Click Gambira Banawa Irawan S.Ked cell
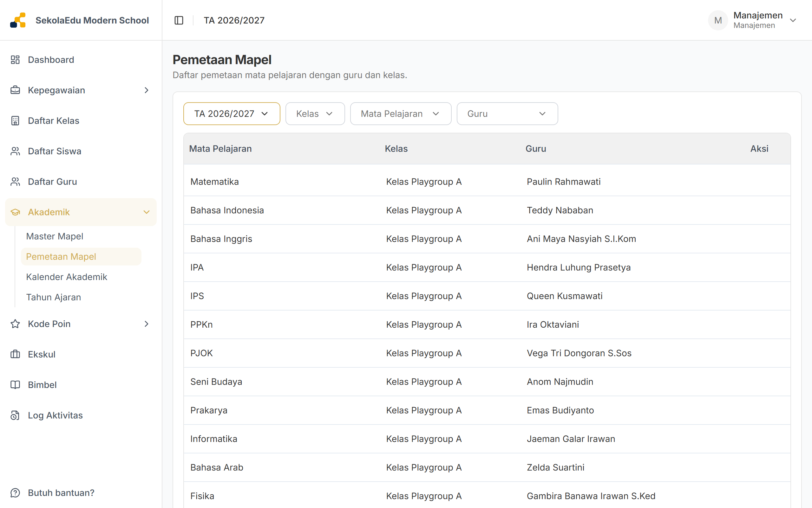This screenshot has width=812, height=508. point(591,496)
